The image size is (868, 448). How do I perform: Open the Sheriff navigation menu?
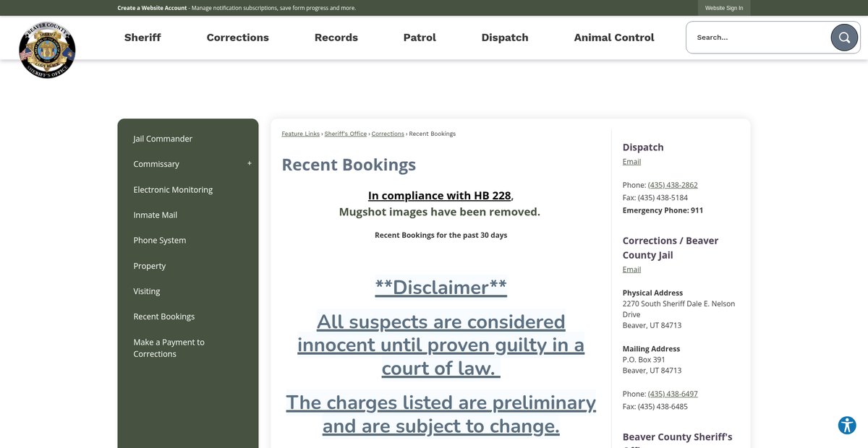(142, 38)
